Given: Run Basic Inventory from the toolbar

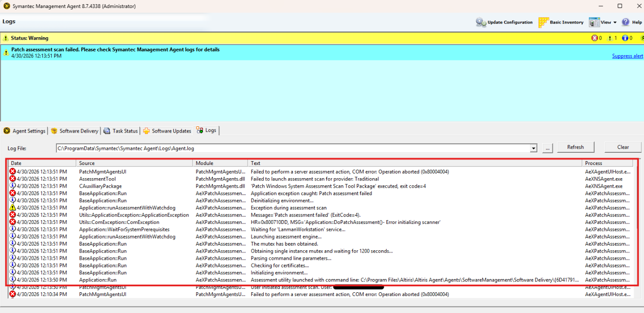Looking at the screenshot, I should pyautogui.click(x=561, y=22).
